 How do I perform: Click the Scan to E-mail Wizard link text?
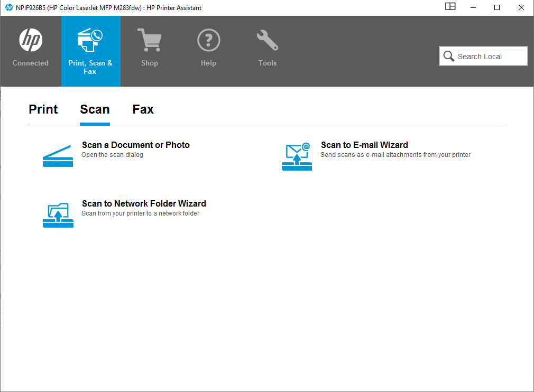click(x=364, y=145)
